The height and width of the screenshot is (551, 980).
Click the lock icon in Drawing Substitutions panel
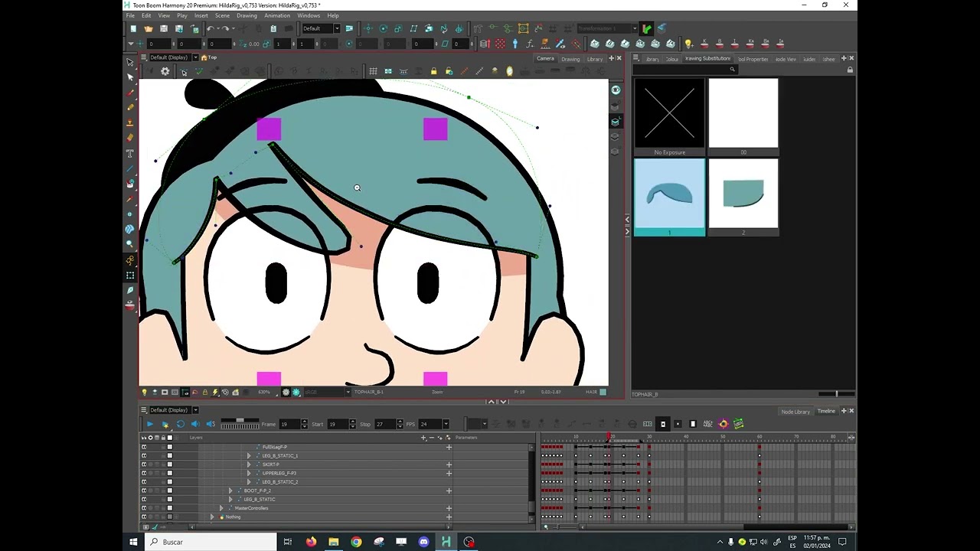850,70
